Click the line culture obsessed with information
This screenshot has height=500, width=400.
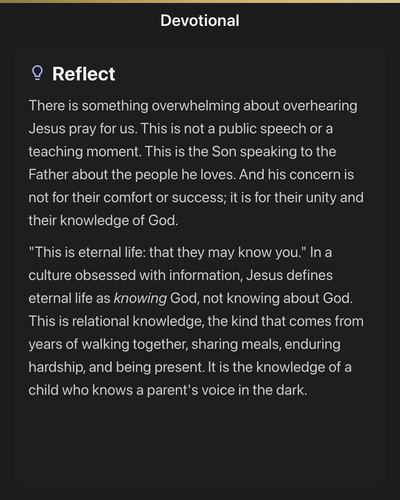136,275
